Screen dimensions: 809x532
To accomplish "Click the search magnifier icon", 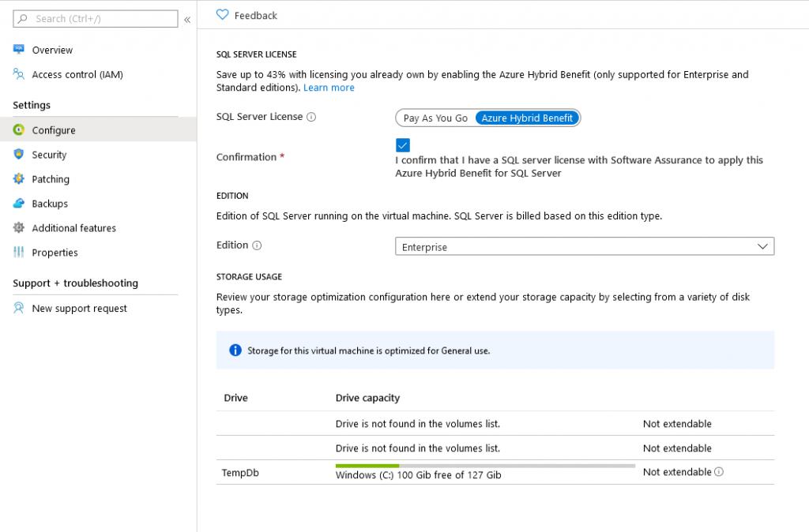I will coord(23,19).
